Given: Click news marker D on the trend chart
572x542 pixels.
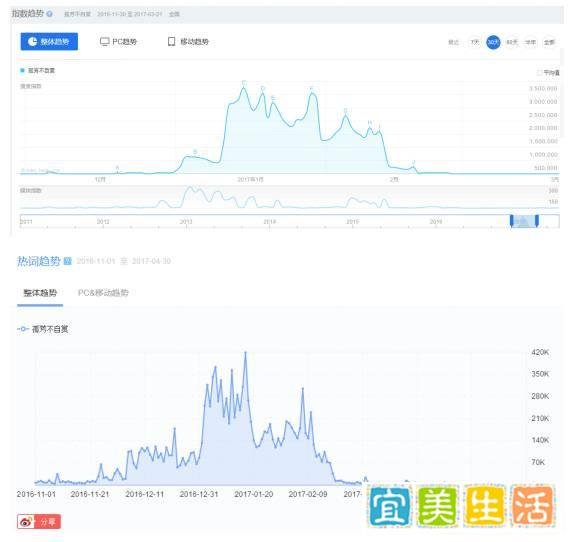Looking at the screenshot, I should click(x=262, y=88).
